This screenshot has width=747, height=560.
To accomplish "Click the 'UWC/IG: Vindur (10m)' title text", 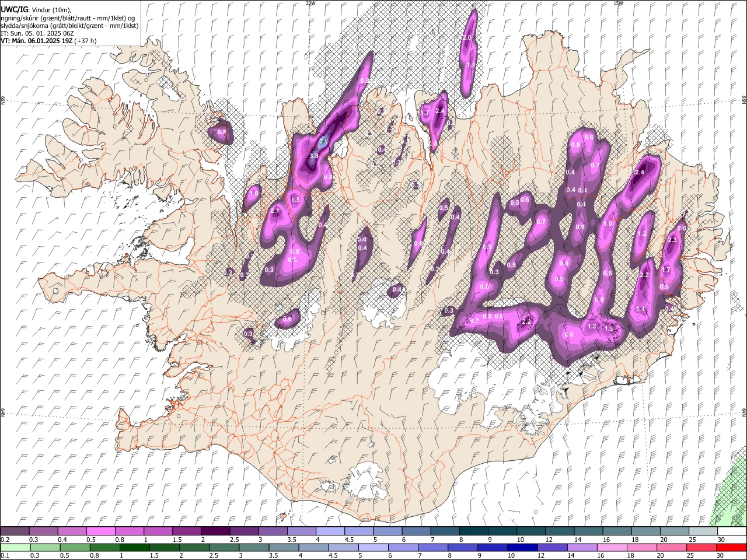I will pyautogui.click(x=36, y=9).
